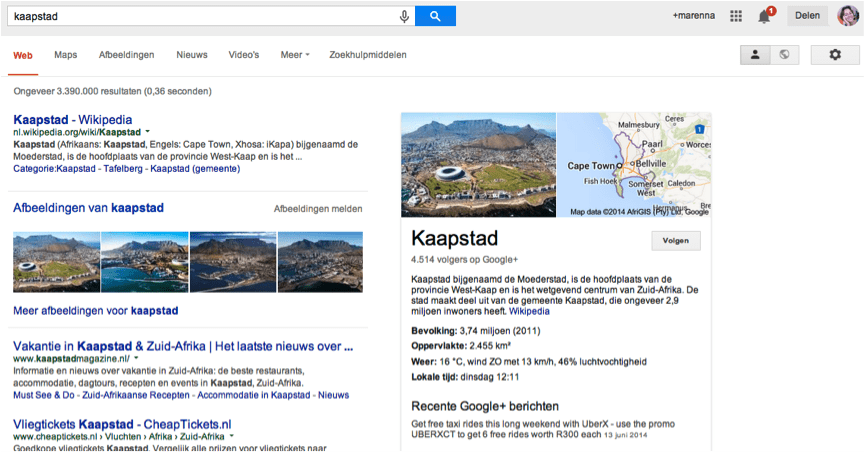This screenshot has width=865, height=452.
Task: Open Wikipedia link in Kaapstad description
Action: pos(529,311)
